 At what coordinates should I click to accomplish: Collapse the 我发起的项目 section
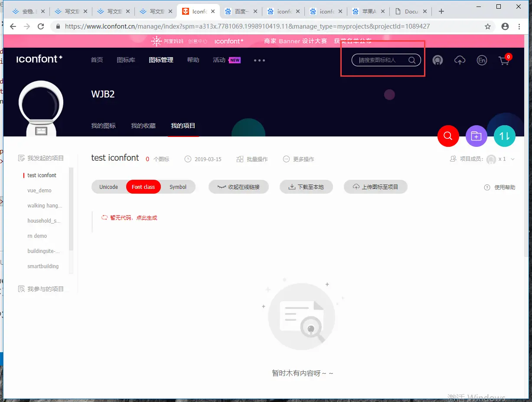click(41, 158)
